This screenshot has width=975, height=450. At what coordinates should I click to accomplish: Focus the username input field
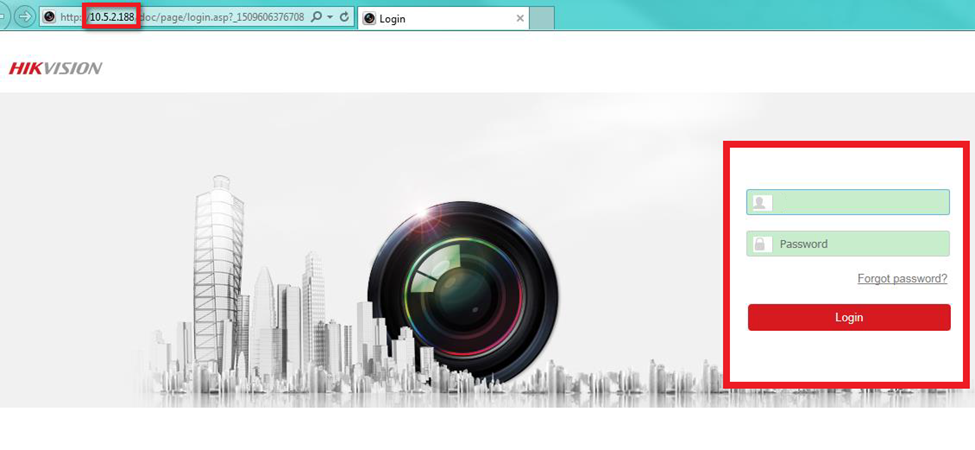(x=860, y=203)
